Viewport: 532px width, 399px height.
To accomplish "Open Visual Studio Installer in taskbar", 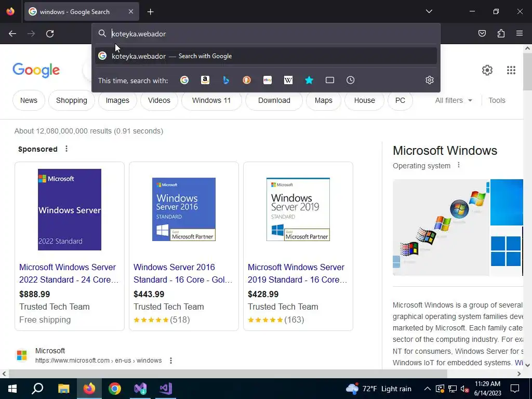I will click(x=140, y=389).
